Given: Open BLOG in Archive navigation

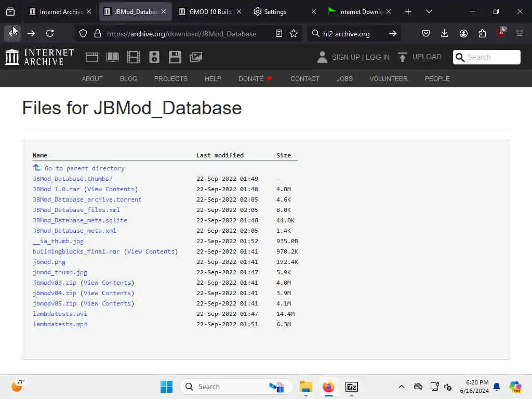Looking at the screenshot, I should (x=128, y=79).
